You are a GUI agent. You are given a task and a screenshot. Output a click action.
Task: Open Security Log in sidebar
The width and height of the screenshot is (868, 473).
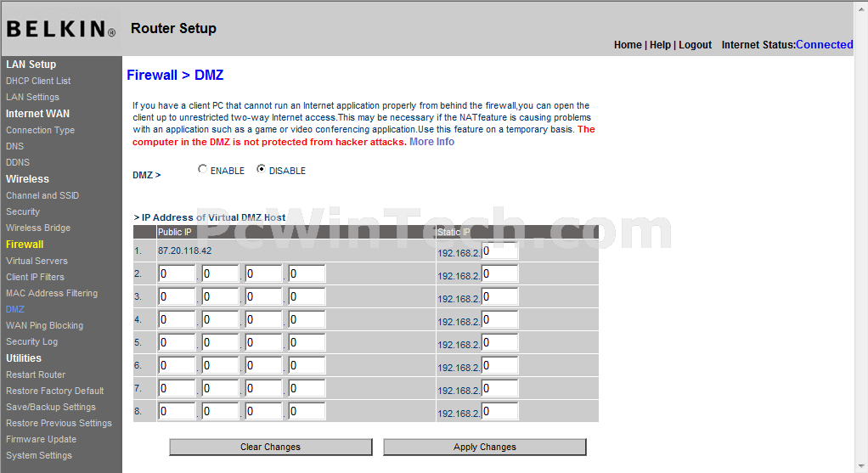point(32,342)
